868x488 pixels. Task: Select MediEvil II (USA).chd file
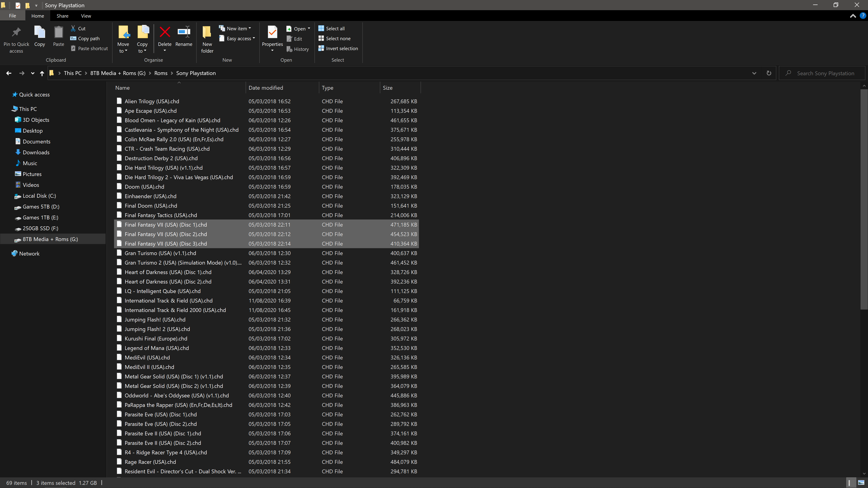tap(266, 367)
